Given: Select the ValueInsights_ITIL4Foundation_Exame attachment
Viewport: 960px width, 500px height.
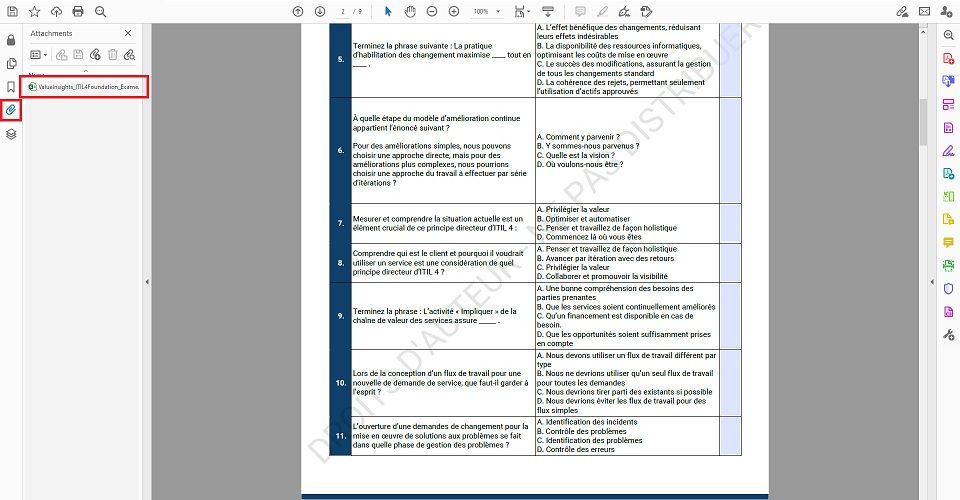Looking at the screenshot, I should (x=84, y=86).
